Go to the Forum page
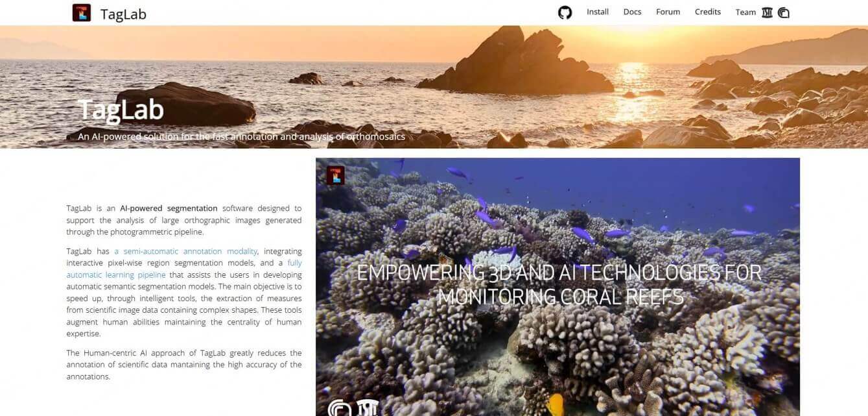 point(668,12)
